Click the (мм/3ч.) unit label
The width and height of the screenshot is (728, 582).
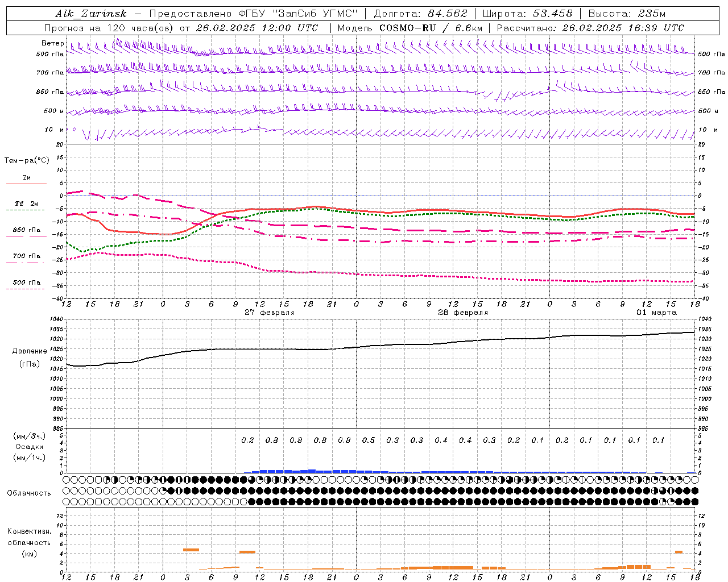pos(30,436)
